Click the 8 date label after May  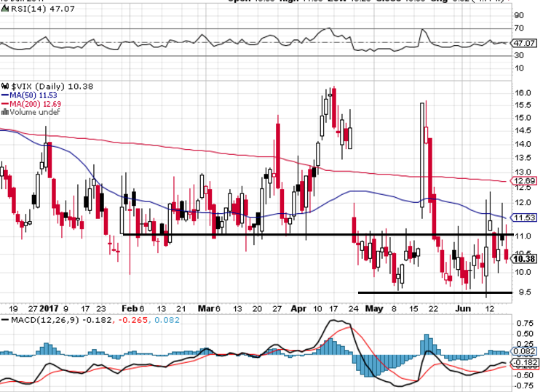(x=394, y=308)
